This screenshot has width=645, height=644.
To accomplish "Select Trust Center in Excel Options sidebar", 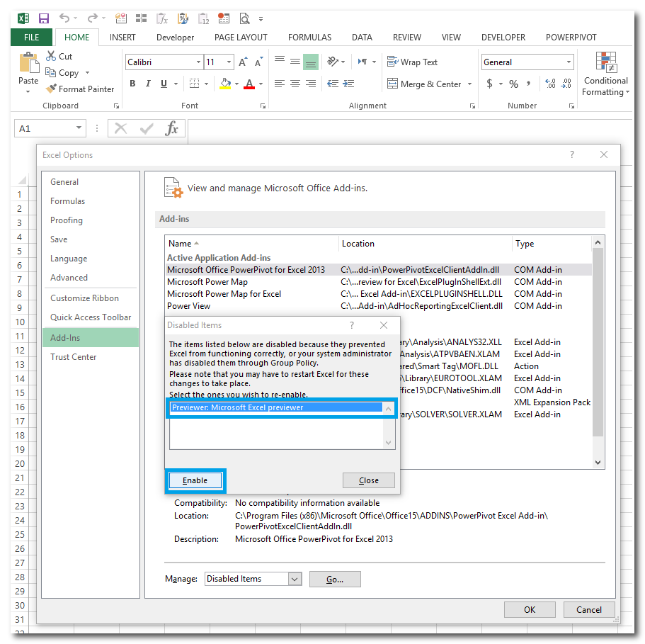I will pos(73,357).
